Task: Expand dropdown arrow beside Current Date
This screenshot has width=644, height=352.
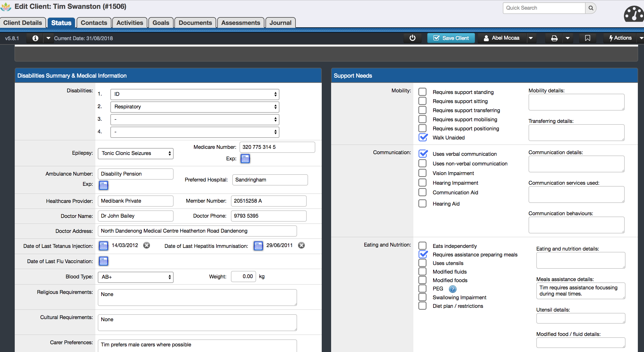Action: tap(48, 38)
